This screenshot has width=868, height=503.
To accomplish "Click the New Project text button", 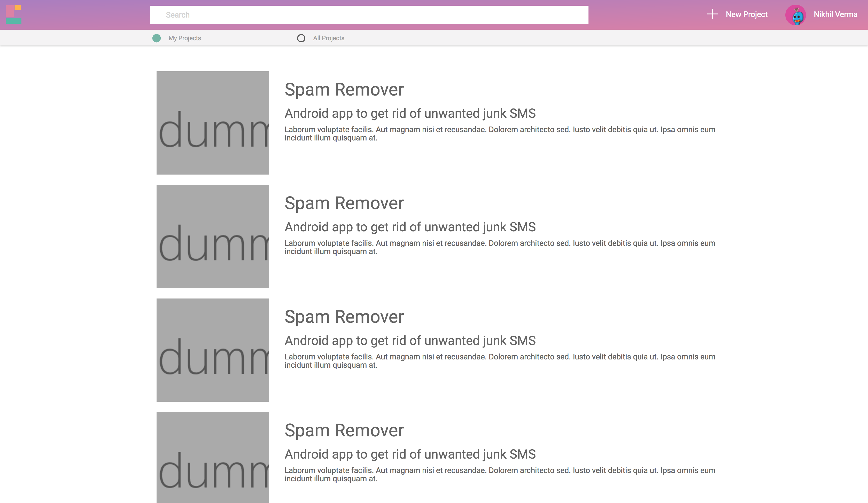I will pos(746,14).
